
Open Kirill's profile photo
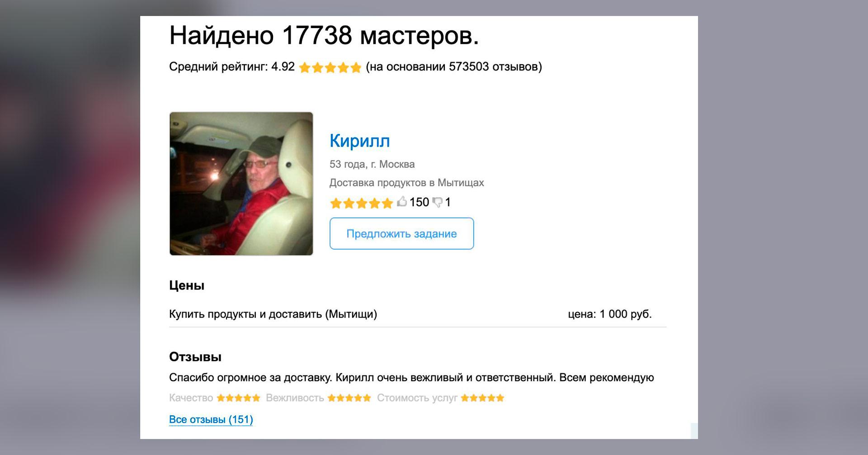(x=241, y=184)
